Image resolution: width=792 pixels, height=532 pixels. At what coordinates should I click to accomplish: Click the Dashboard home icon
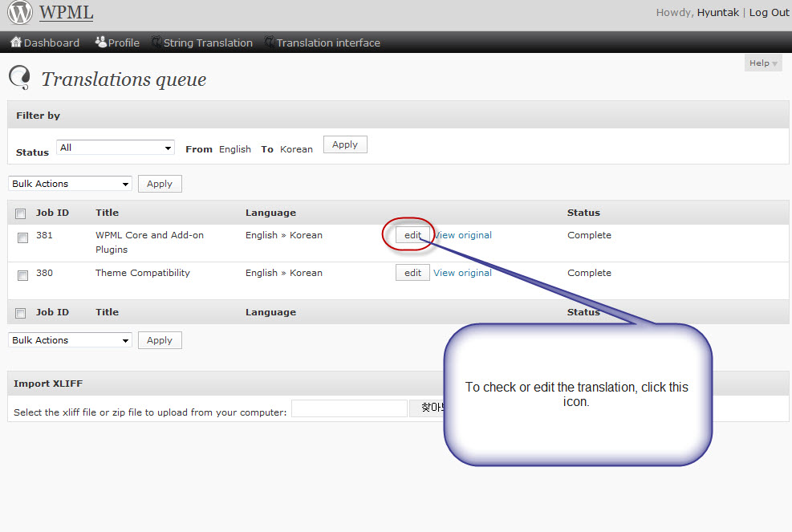pos(16,42)
